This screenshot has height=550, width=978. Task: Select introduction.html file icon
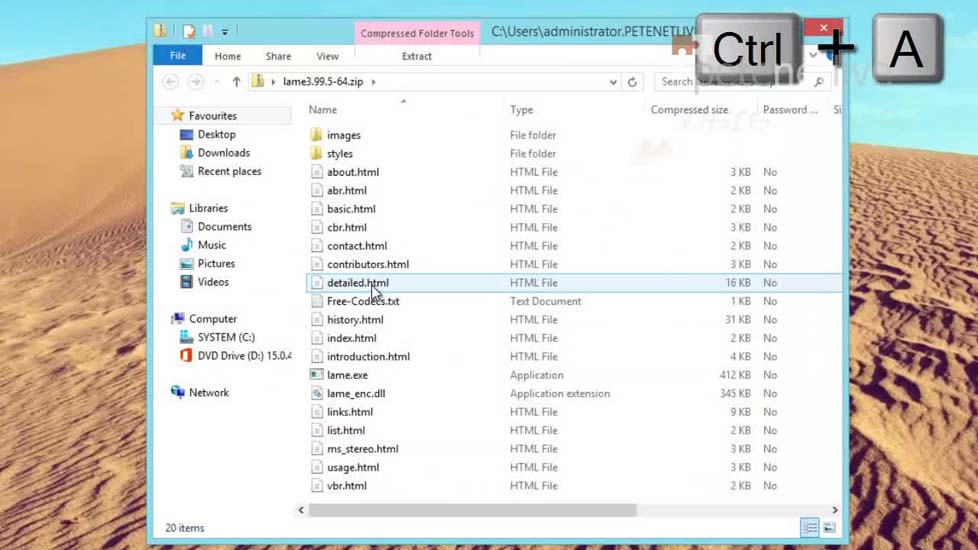(317, 356)
